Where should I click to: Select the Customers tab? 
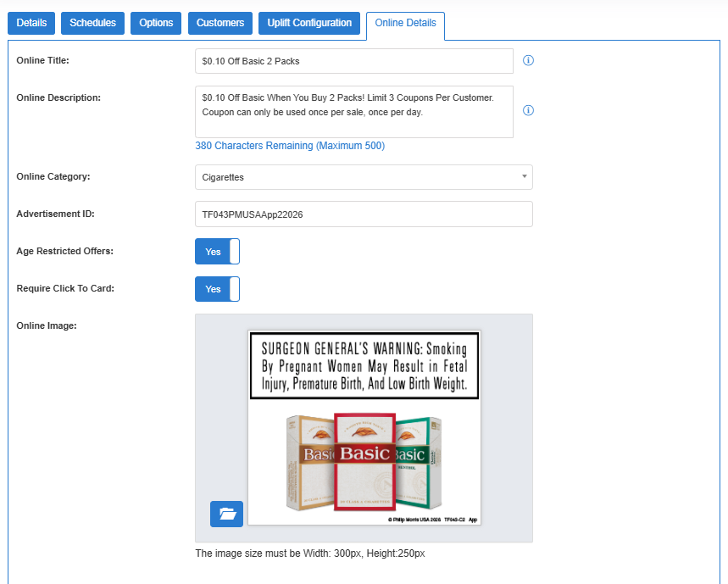point(220,23)
